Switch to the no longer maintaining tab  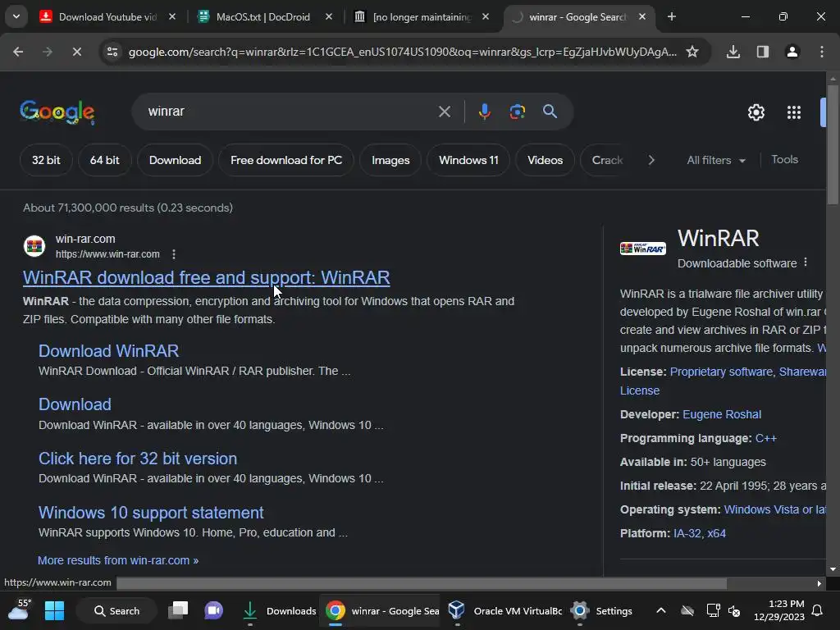(x=422, y=17)
